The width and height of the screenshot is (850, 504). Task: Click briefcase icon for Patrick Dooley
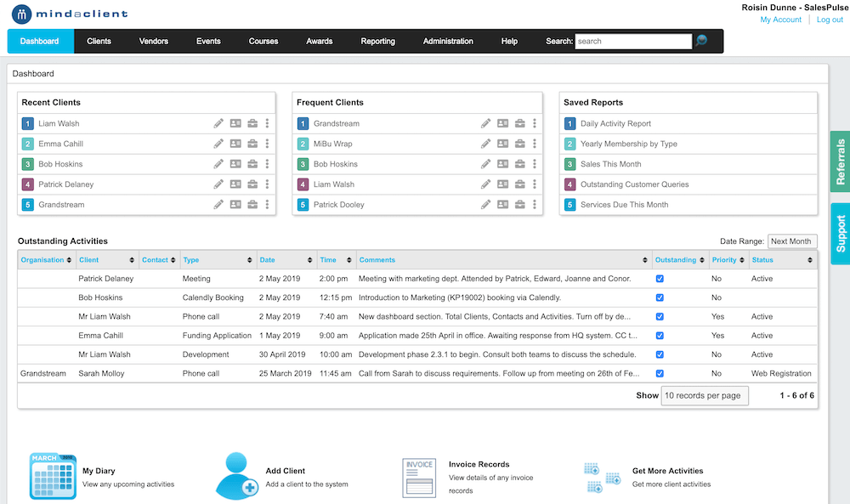coord(520,204)
